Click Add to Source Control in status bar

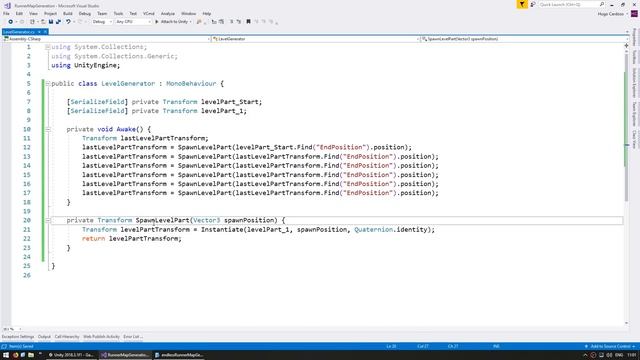(610, 347)
